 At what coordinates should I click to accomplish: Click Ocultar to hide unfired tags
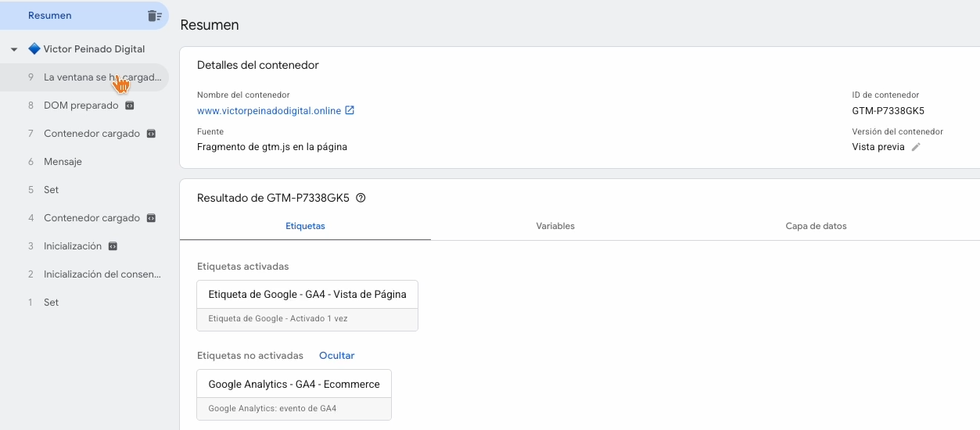click(336, 356)
